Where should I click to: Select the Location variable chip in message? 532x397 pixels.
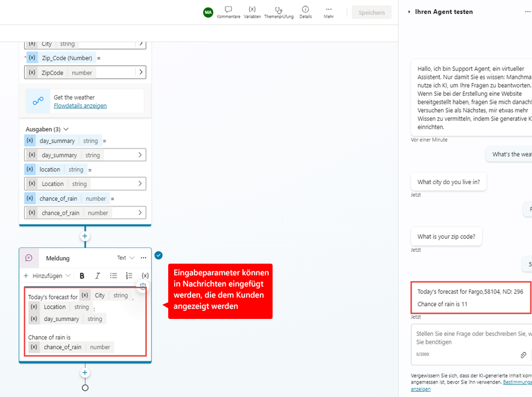[60, 307]
